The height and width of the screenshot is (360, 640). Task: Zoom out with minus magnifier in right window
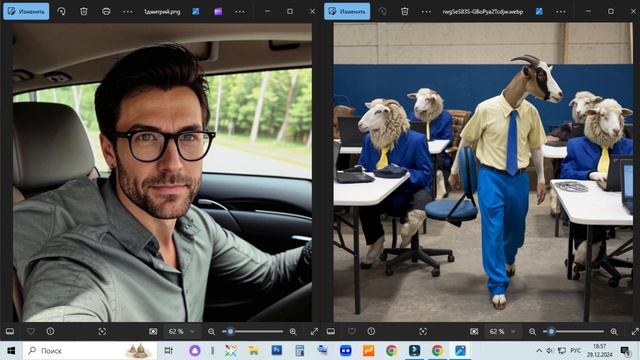[x=532, y=332]
